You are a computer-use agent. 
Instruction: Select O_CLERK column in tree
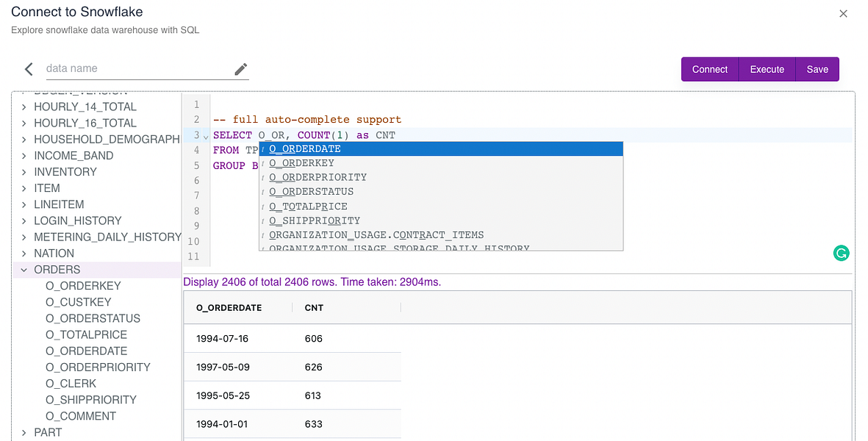[71, 384]
